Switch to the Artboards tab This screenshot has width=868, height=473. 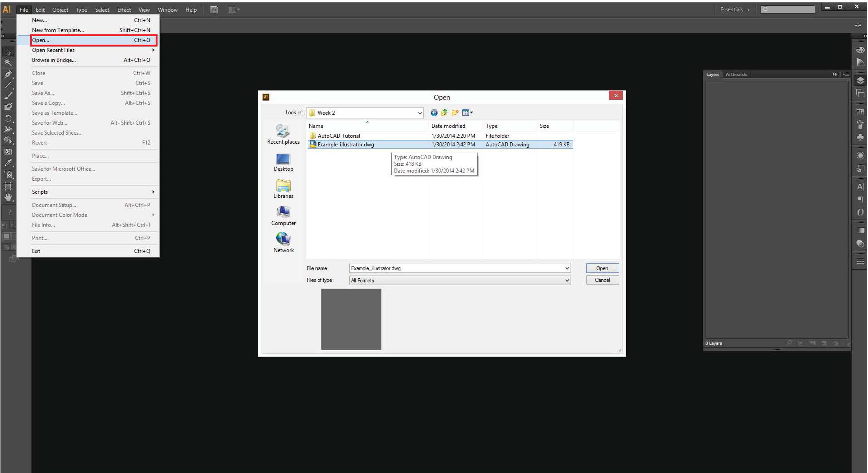pos(736,75)
